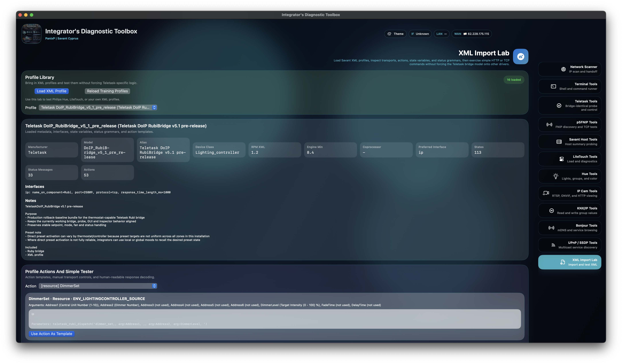Open the Theme picker pill
The height and width of the screenshot is (364, 622).
tap(395, 34)
